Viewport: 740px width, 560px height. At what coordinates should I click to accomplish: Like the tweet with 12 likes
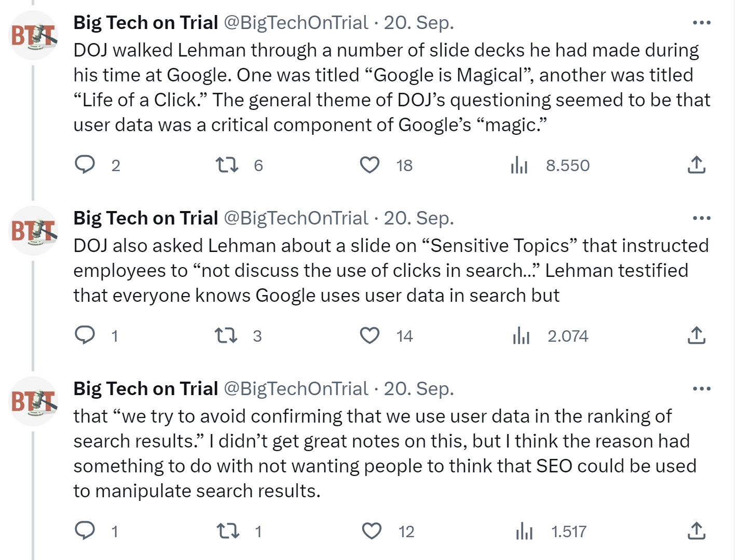(x=371, y=531)
